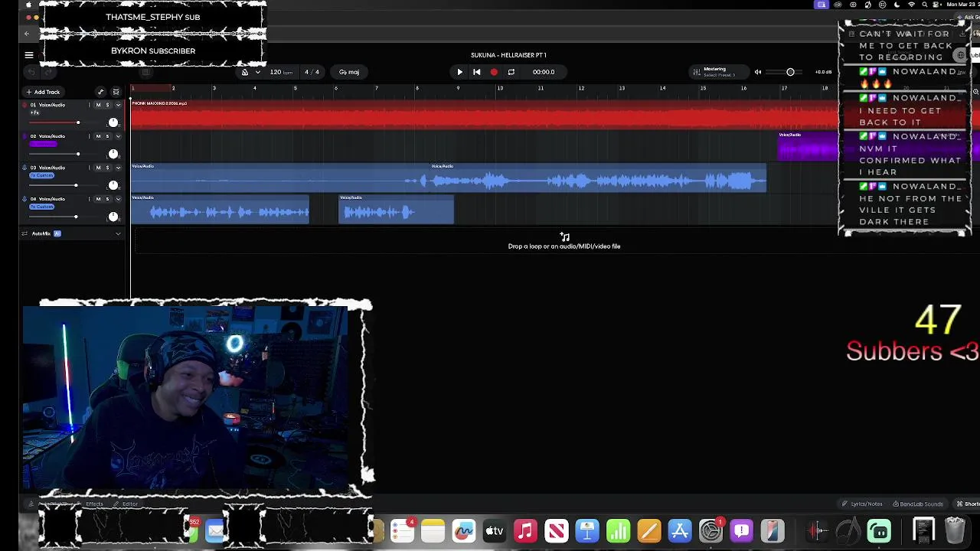Arm track 01 microphone icon
Image resolution: width=980 pixels, height=551 pixels.
coord(24,105)
